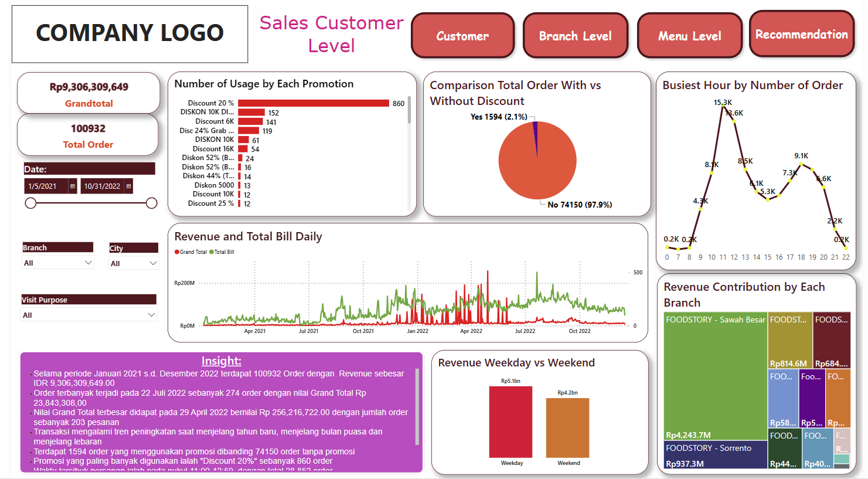
Task: Open the Visit Purpose dropdown
Action: (151, 315)
